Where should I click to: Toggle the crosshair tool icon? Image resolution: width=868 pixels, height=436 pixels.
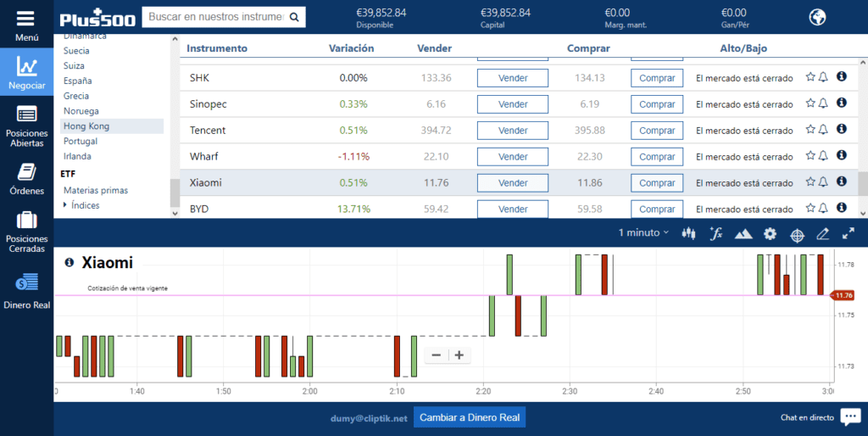click(x=797, y=236)
